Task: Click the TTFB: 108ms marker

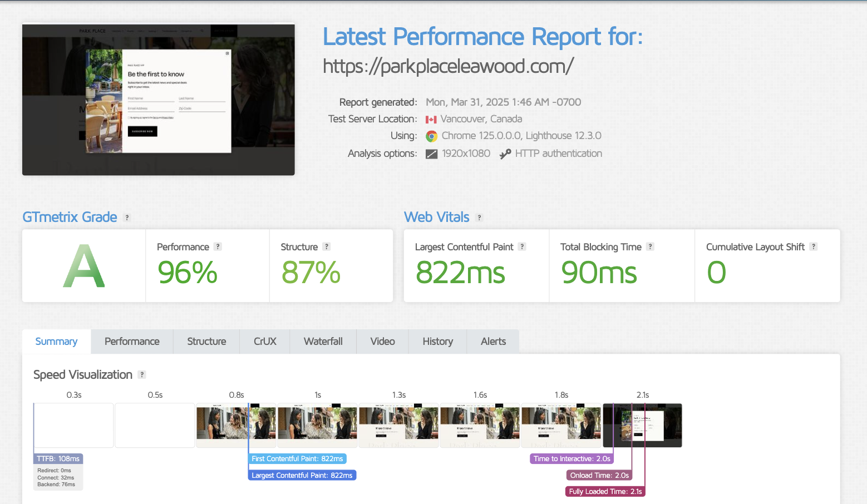Action: pyautogui.click(x=58, y=459)
